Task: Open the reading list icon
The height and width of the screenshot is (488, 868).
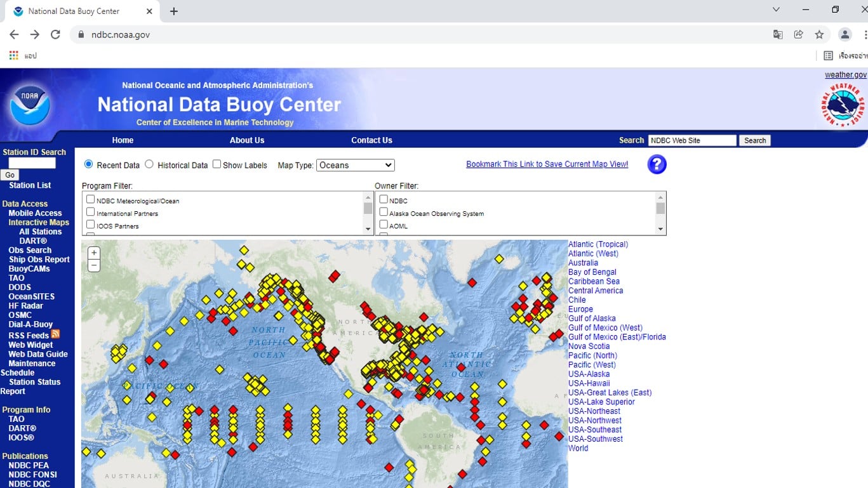Action: point(828,56)
